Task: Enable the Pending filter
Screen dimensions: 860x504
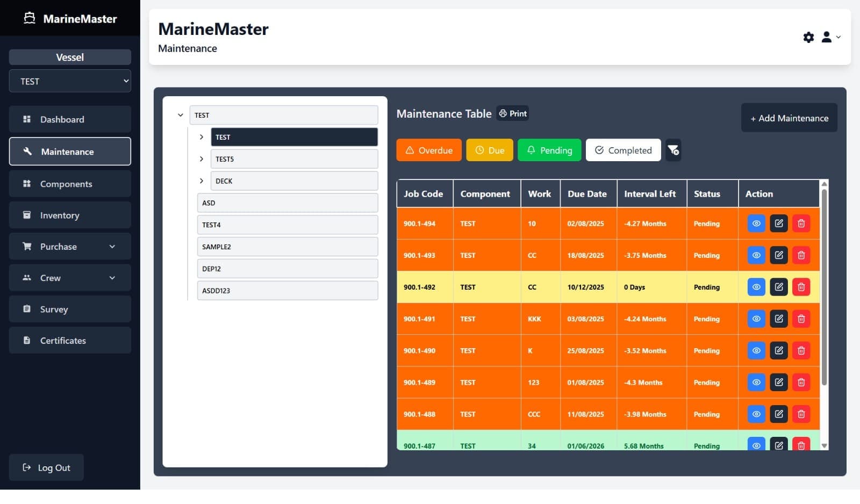Action: point(549,150)
